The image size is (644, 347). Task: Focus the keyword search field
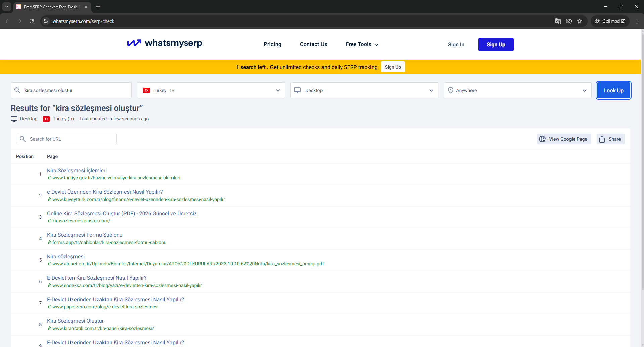(x=71, y=90)
